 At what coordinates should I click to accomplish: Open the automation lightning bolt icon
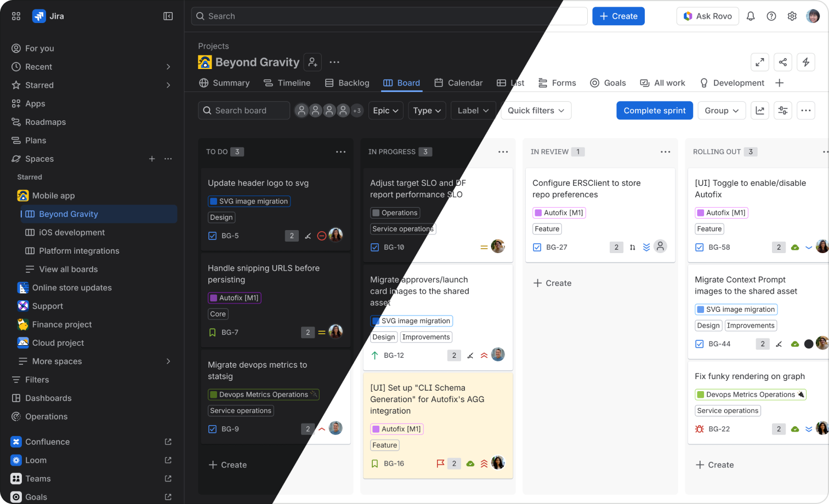point(806,62)
